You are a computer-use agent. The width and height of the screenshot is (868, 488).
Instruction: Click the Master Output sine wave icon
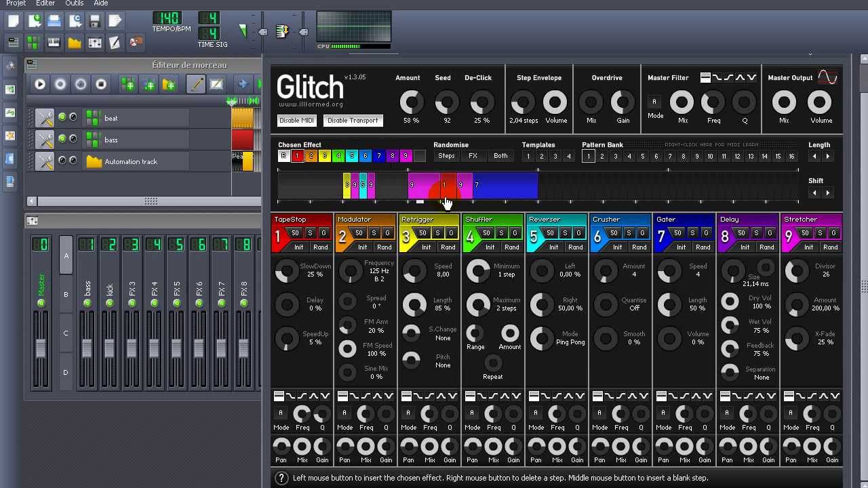point(827,77)
